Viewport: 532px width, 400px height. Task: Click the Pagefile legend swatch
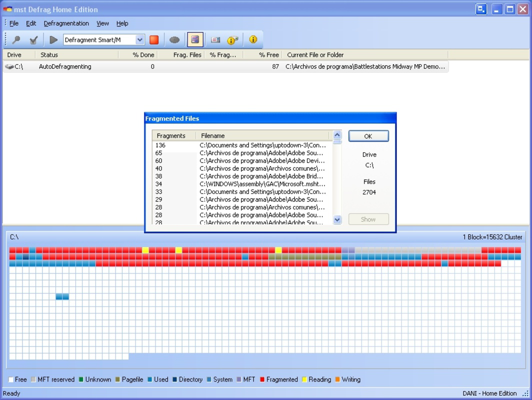coord(117,379)
